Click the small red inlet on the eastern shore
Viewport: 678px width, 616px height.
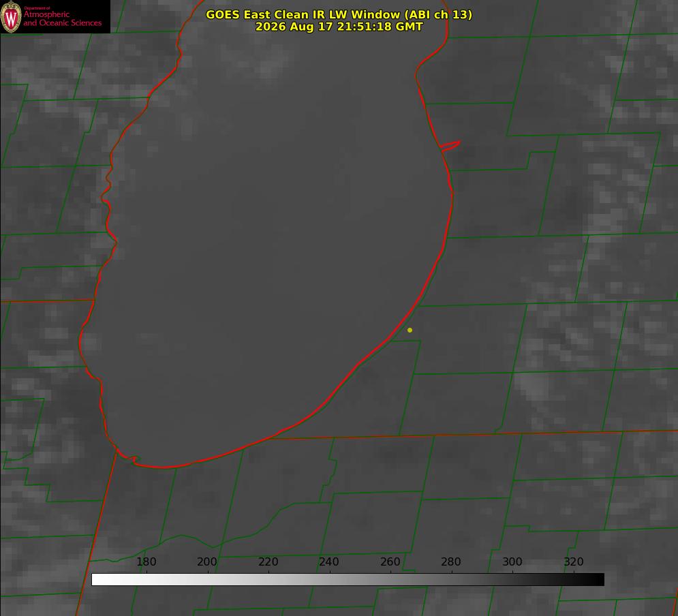[x=450, y=145]
